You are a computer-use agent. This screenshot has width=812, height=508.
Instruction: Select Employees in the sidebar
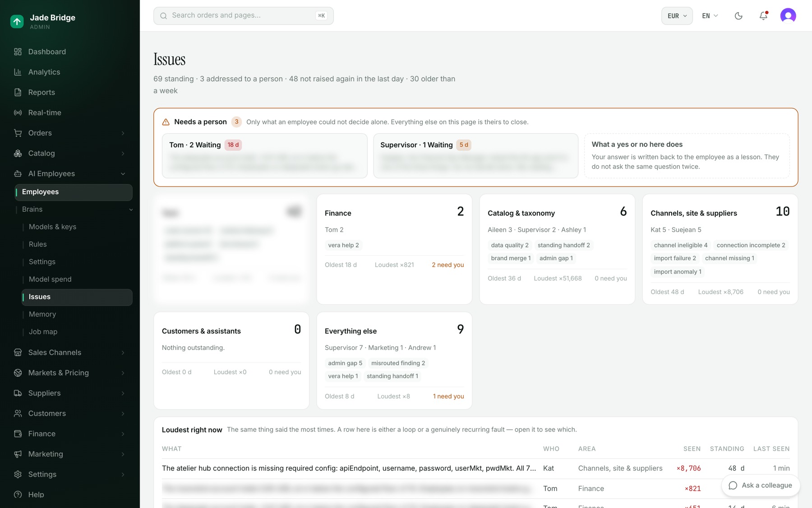tap(74, 192)
